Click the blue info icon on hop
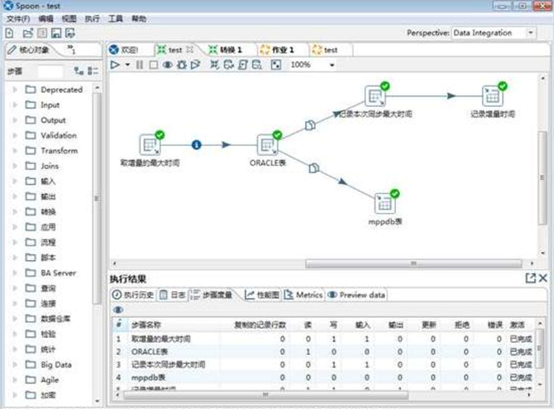554x409 pixels. click(x=196, y=145)
